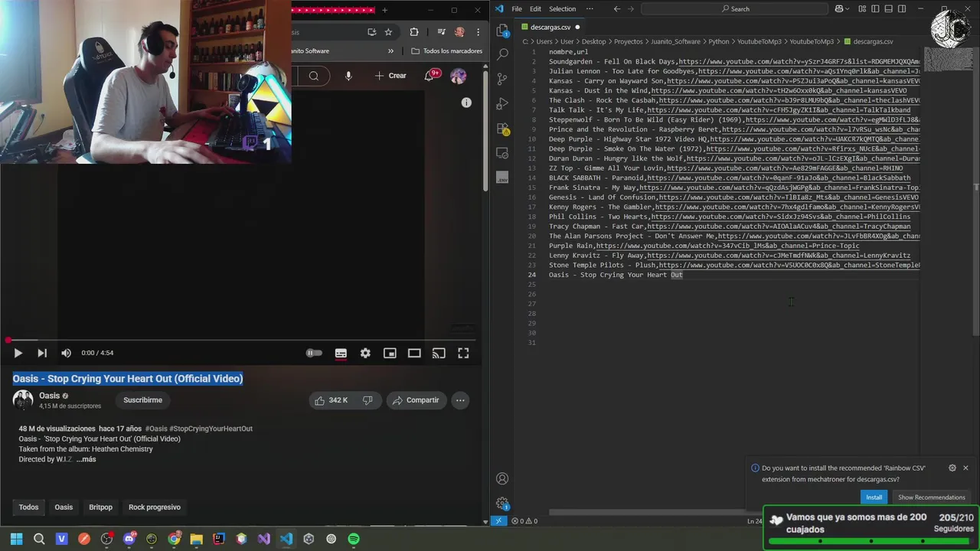Click the Juanito_Software breadcrumb segment

[x=675, y=41]
